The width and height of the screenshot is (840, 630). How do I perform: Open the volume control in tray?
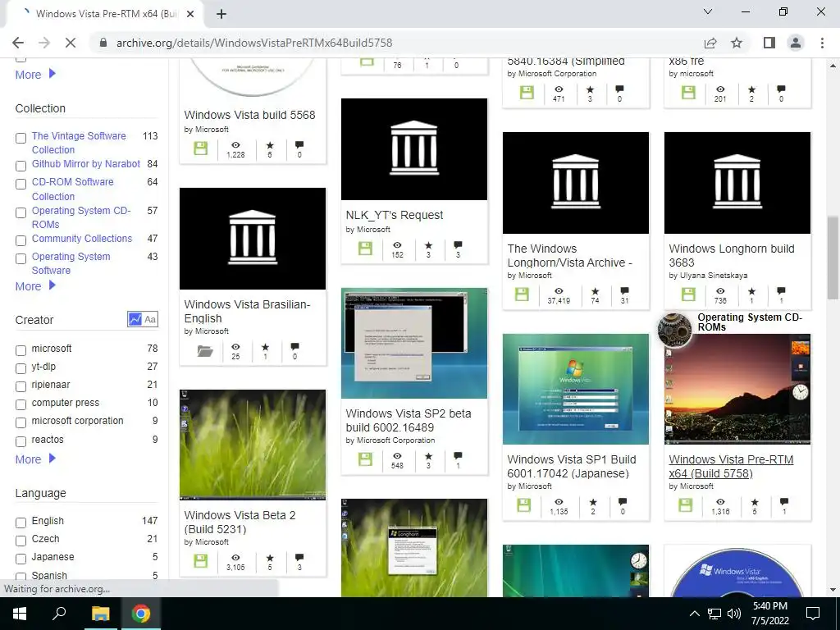click(x=734, y=614)
